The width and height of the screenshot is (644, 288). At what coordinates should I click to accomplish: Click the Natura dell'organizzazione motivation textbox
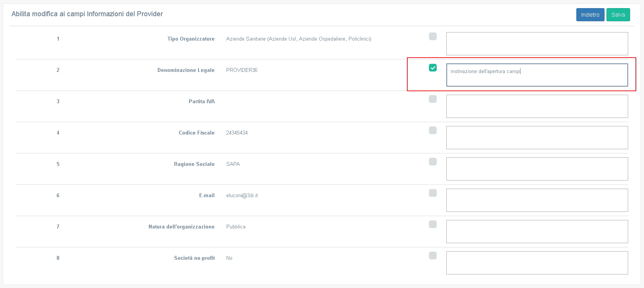point(537,232)
